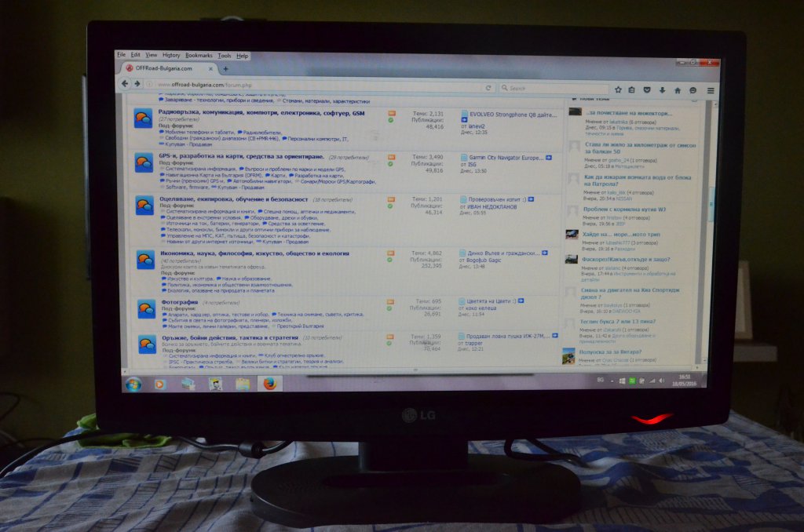Click forum icon beside Оцеляване, екипировка

tap(144, 205)
